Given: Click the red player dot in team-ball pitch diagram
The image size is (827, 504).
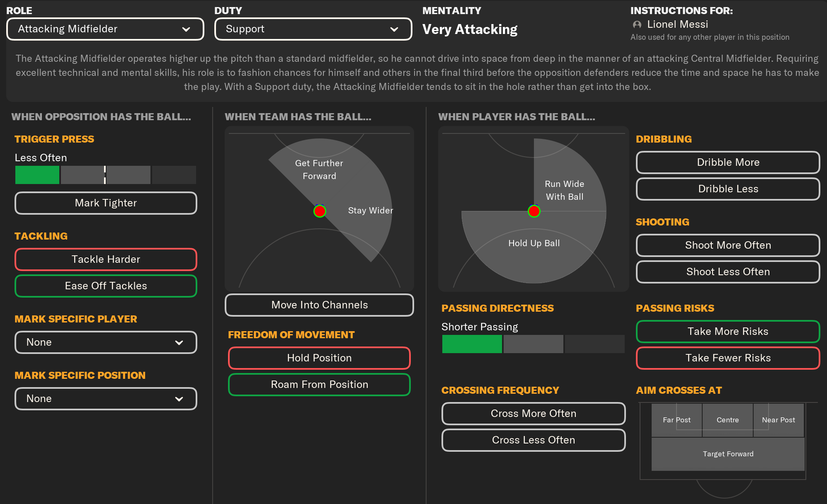Looking at the screenshot, I should click(x=320, y=211).
